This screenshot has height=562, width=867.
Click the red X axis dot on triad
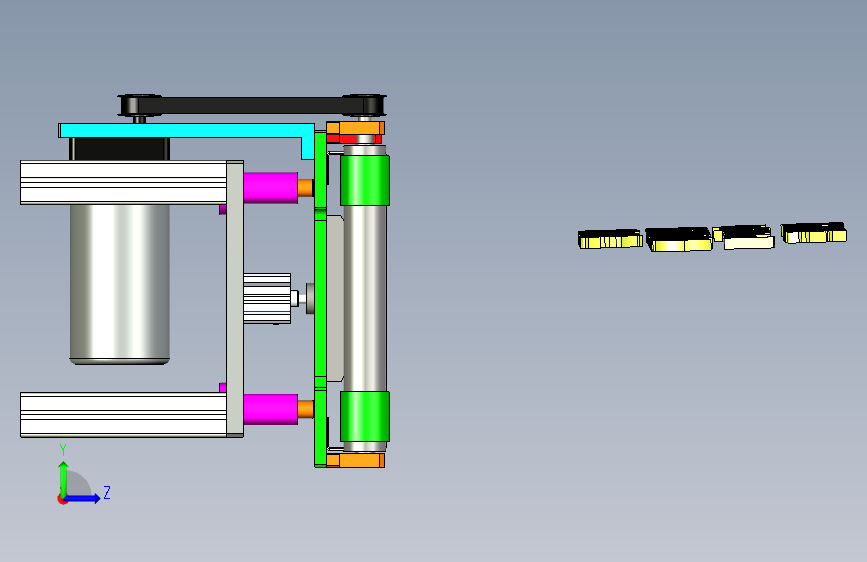tap(62, 500)
